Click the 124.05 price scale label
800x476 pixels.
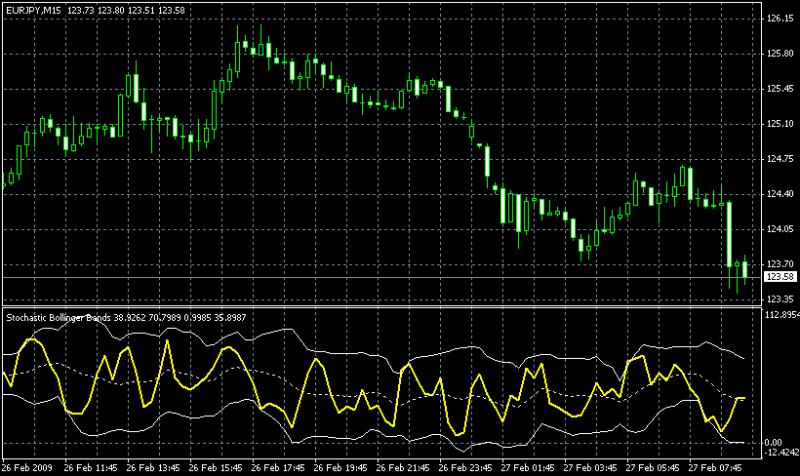pos(780,229)
